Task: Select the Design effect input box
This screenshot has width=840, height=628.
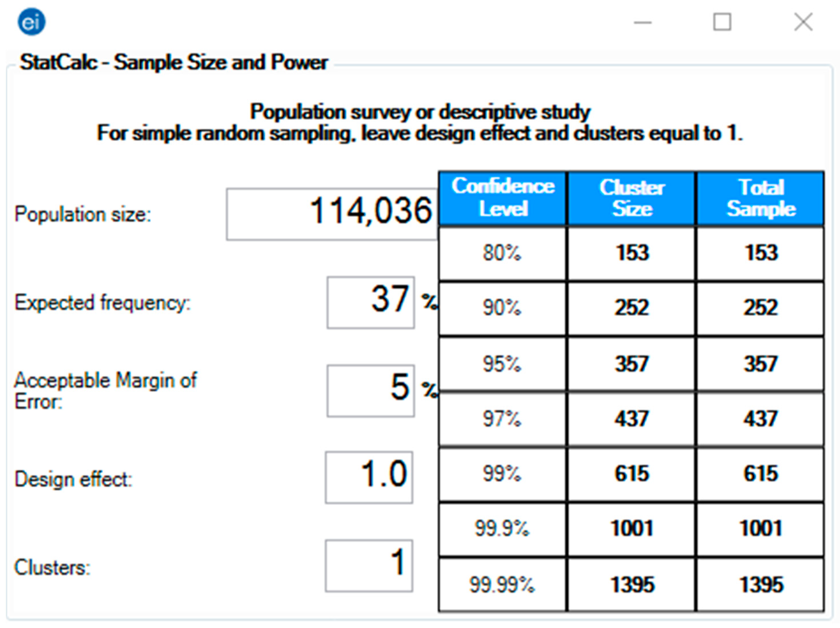Action: tap(369, 477)
